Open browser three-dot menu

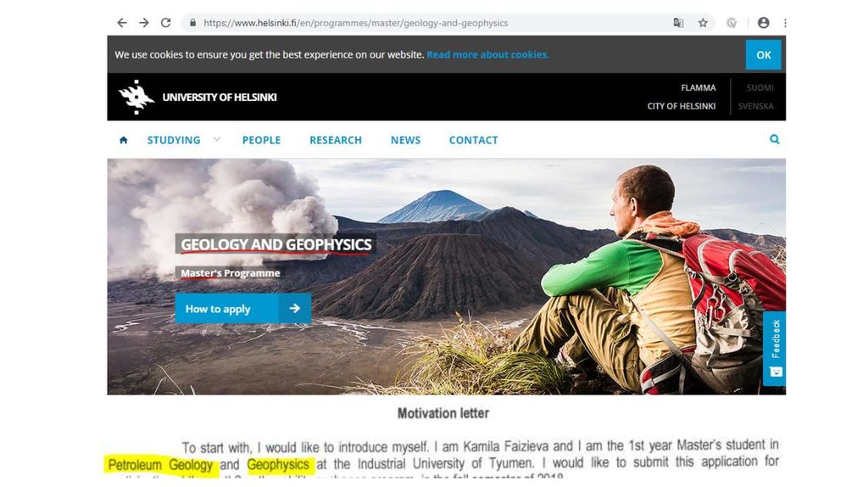[x=785, y=23]
